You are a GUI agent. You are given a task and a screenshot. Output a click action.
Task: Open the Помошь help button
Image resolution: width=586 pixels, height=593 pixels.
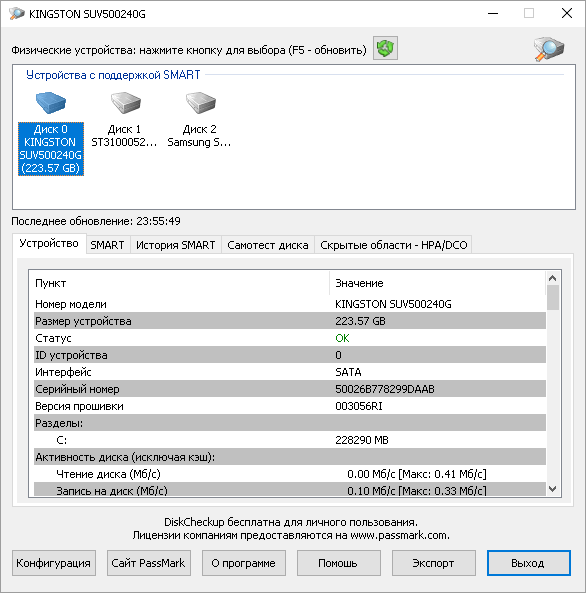pyautogui.click(x=339, y=563)
